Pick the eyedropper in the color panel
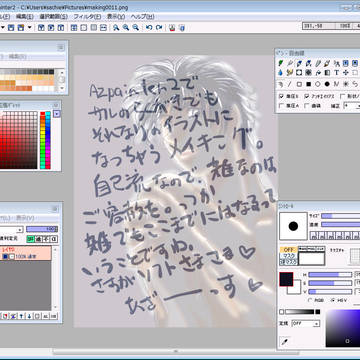 coord(284,342)
